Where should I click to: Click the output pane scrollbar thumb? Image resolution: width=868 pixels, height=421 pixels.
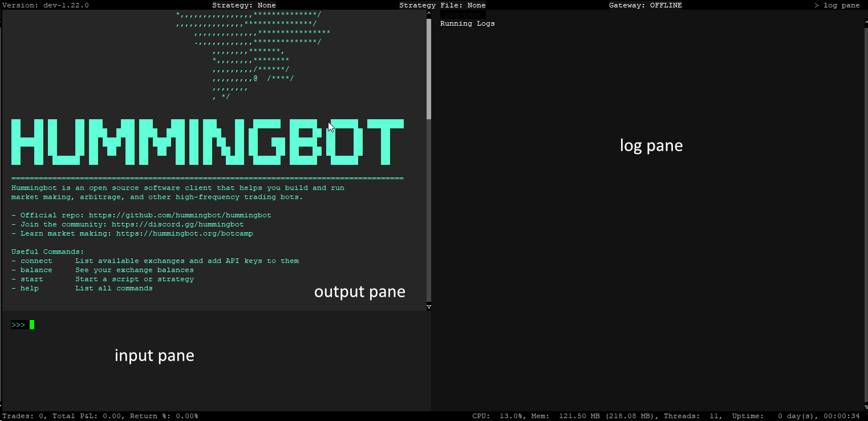[x=429, y=68]
